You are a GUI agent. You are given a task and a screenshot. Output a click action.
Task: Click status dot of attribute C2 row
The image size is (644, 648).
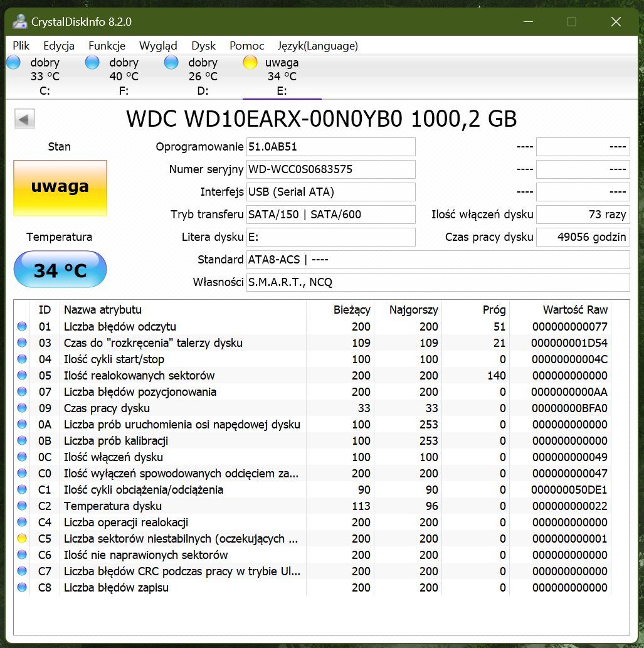coord(22,506)
